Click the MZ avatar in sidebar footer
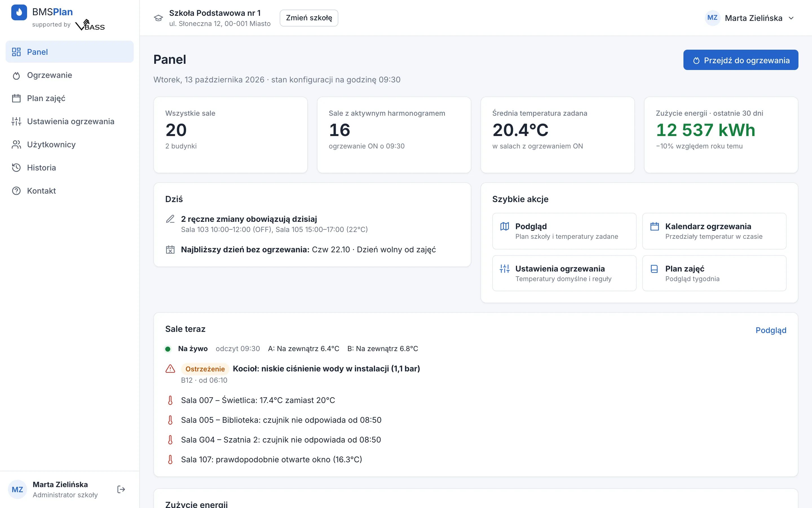This screenshot has height=508, width=812. (x=17, y=490)
